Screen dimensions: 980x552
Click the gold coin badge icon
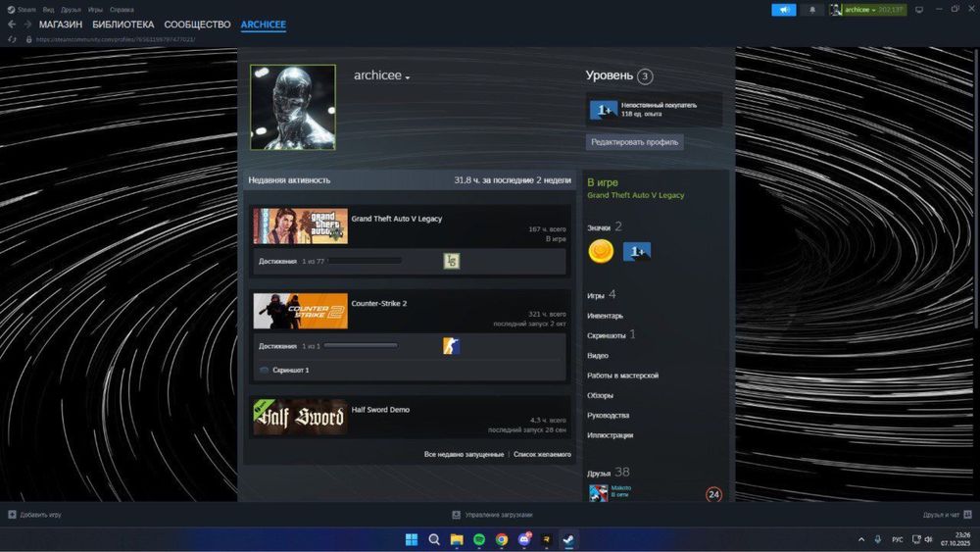[x=601, y=251]
